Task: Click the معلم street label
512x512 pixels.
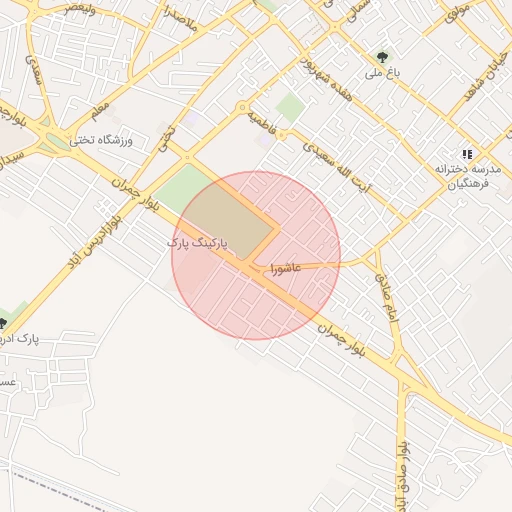Action: (100, 111)
